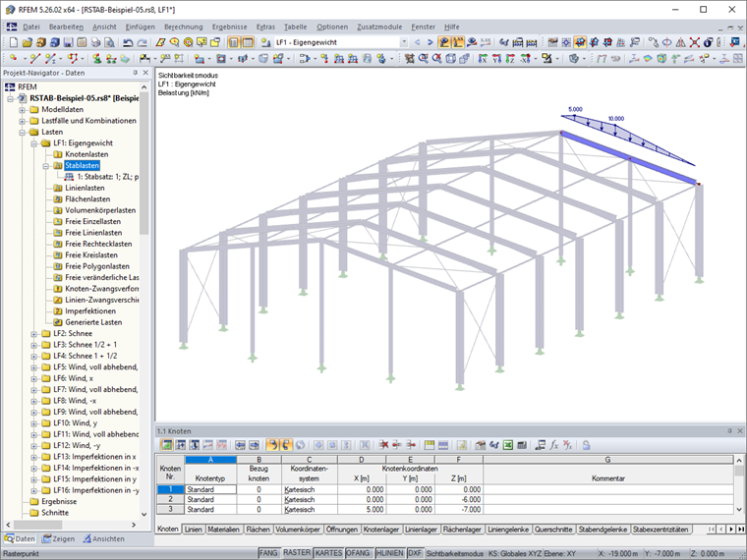Switch to the Ansichten navigator tab
The width and height of the screenshot is (747, 560).
tap(104, 538)
